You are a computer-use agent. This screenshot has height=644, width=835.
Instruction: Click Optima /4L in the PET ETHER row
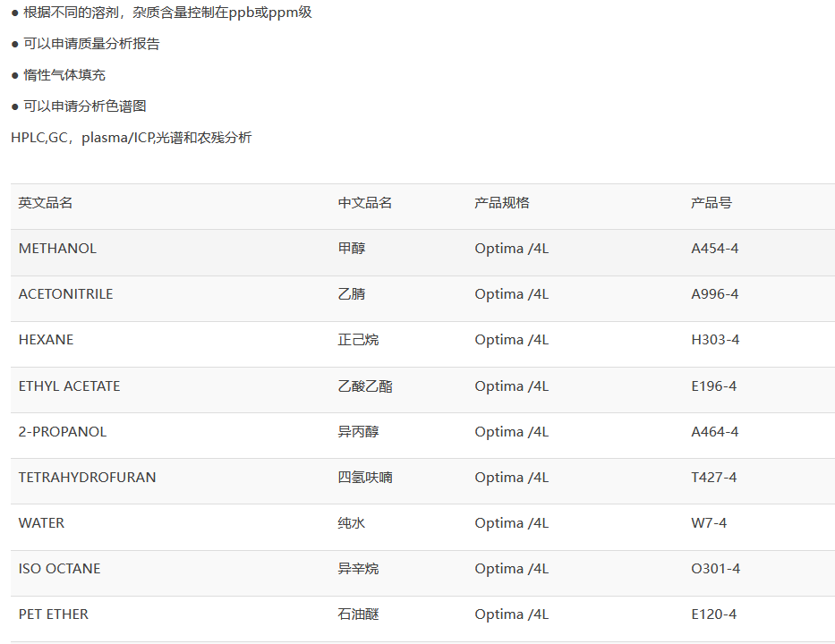(x=512, y=614)
